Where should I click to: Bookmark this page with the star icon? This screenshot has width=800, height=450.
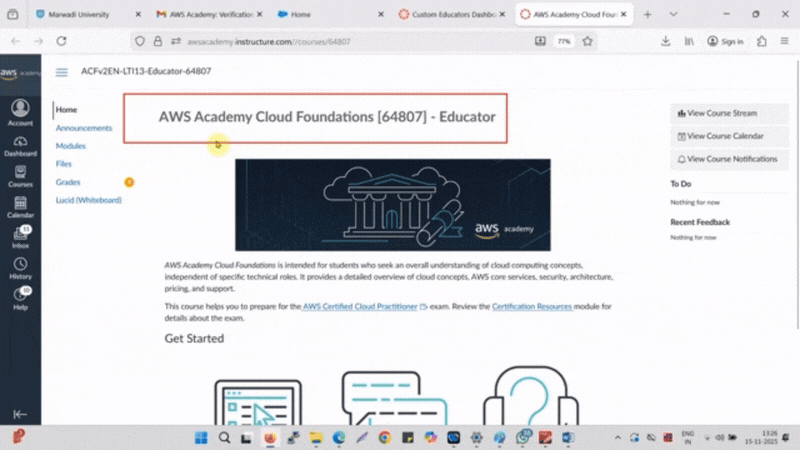(587, 41)
